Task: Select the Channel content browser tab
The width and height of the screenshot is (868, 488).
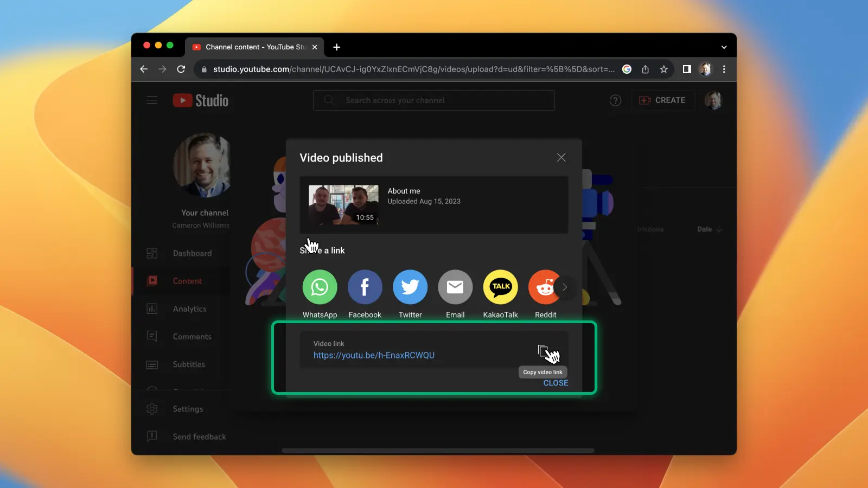Action: [254, 47]
